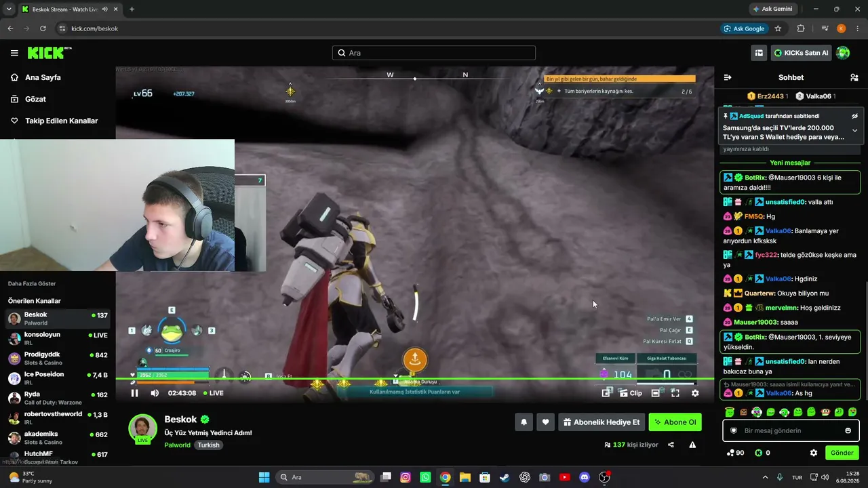Screen dimensions: 868x488
Task: Hide the pinned AdSquad message
Action: 854,116
